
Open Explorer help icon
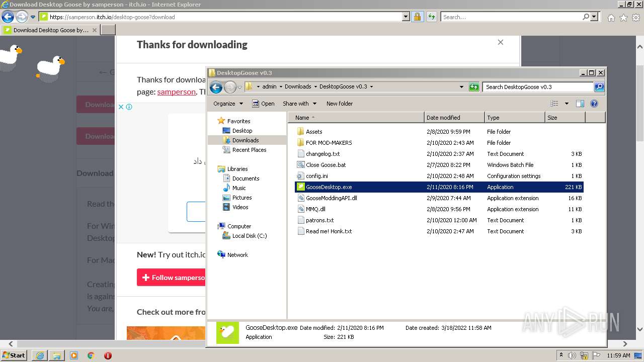pyautogui.click(x=594, y=104)
